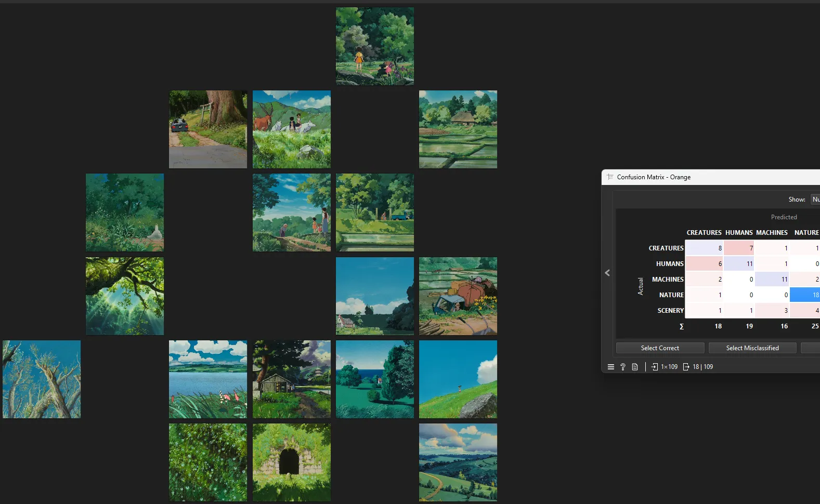Open the report document icon
820x504 pixels.
point(635,367)
